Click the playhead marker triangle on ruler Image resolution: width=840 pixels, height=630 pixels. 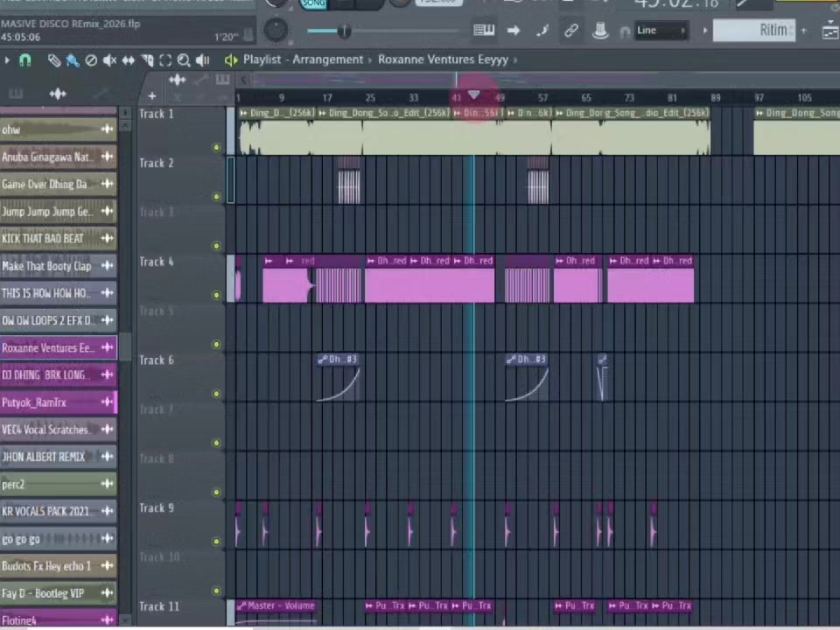[x=473, y=94]
